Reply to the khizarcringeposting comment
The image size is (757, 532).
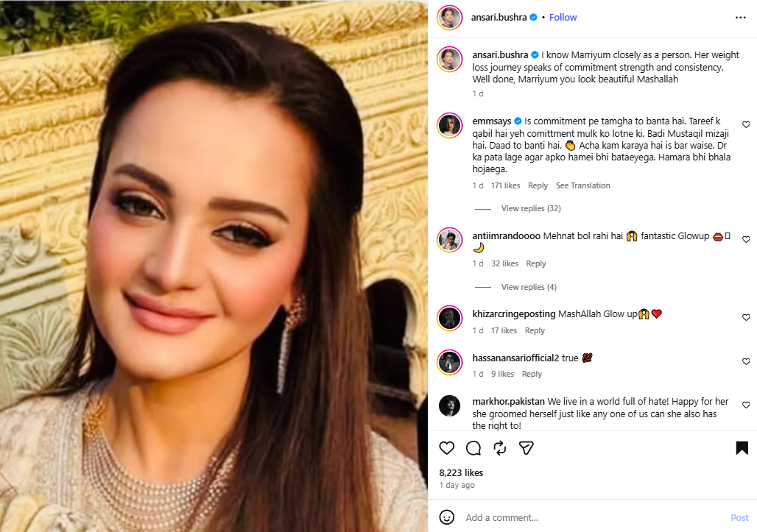[x=535, y=330]
